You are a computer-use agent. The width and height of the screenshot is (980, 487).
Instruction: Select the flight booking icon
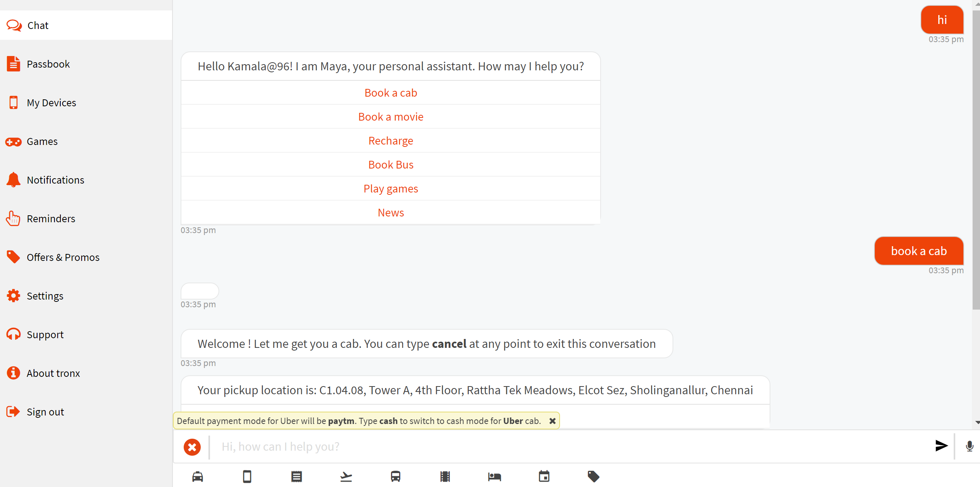pos(346,476)
